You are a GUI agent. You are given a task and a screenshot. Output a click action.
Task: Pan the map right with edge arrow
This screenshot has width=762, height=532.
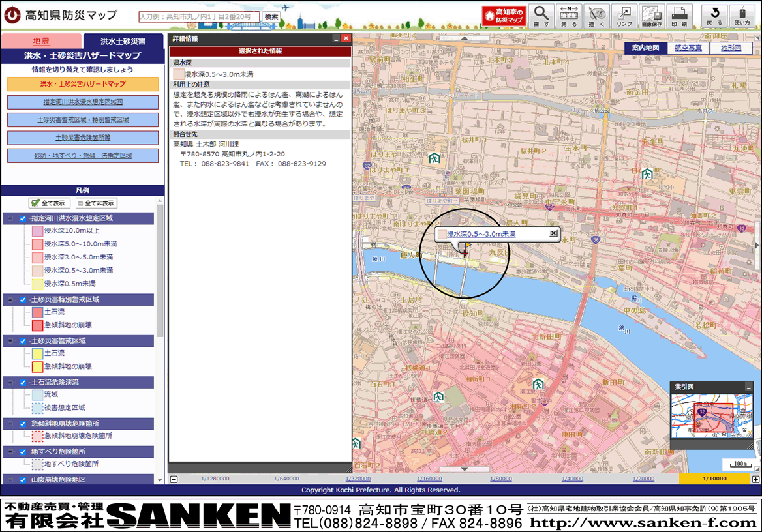758,246
